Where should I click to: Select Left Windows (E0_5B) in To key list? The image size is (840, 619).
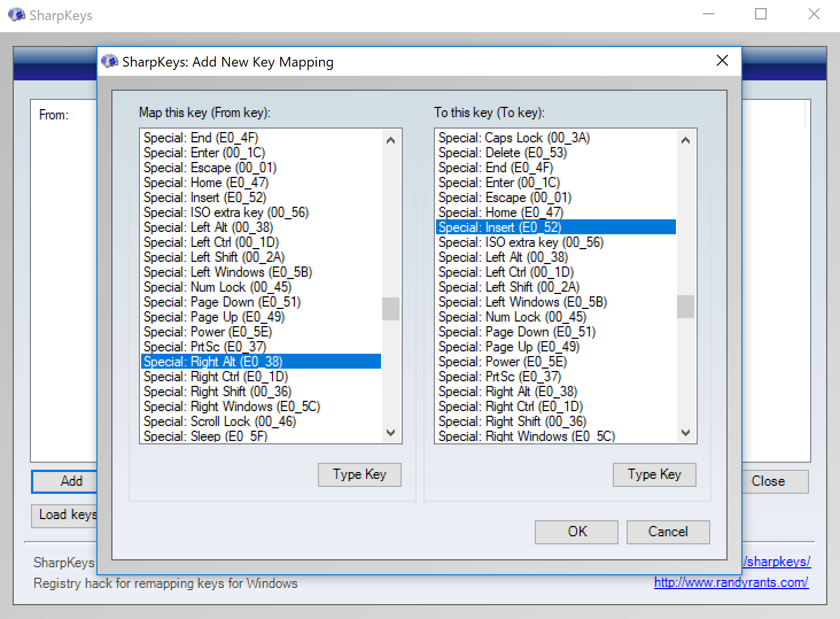point(556,302)
